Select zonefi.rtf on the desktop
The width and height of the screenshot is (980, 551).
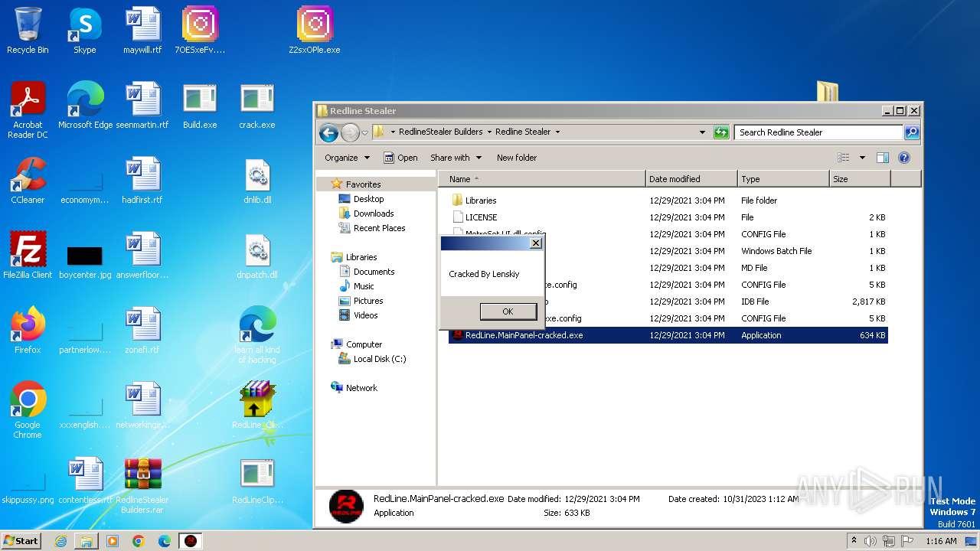[142, 331]
